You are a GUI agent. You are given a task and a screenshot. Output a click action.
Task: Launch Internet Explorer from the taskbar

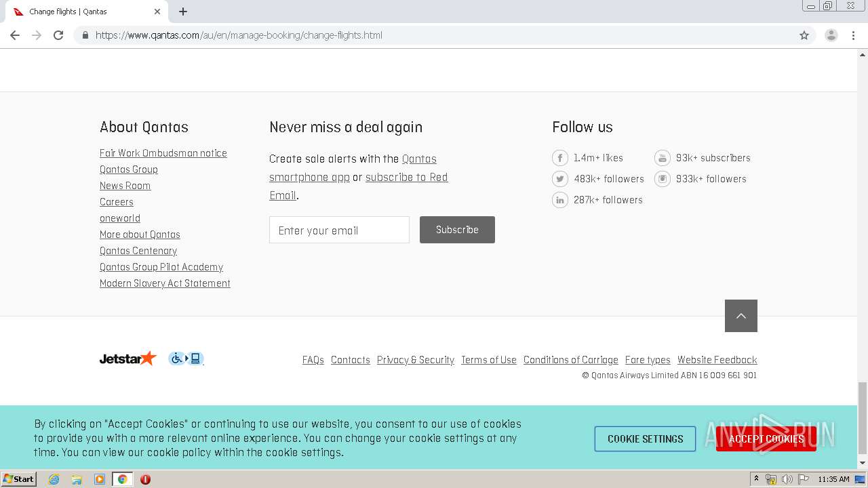click(x=54, y=479)
